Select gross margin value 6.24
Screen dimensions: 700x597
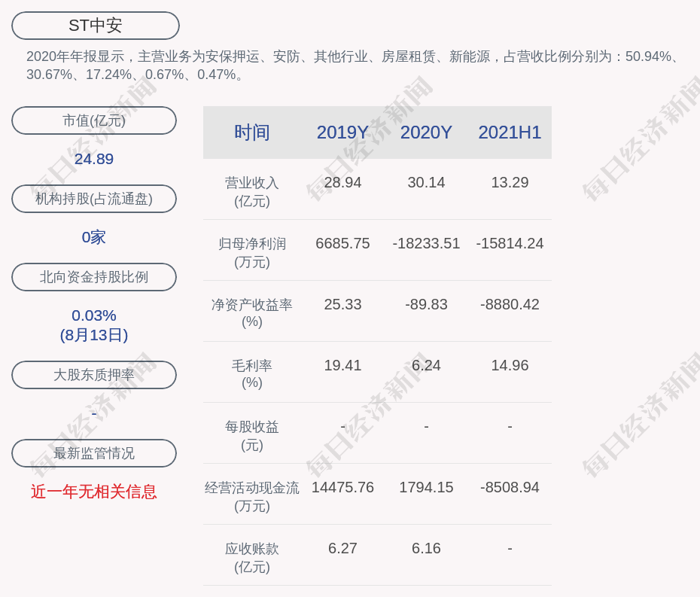pos(426,365)
